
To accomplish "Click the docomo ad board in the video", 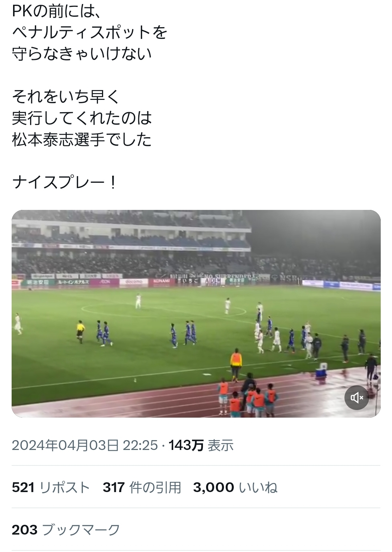I will pyautogui.click(x=134, y=282).
